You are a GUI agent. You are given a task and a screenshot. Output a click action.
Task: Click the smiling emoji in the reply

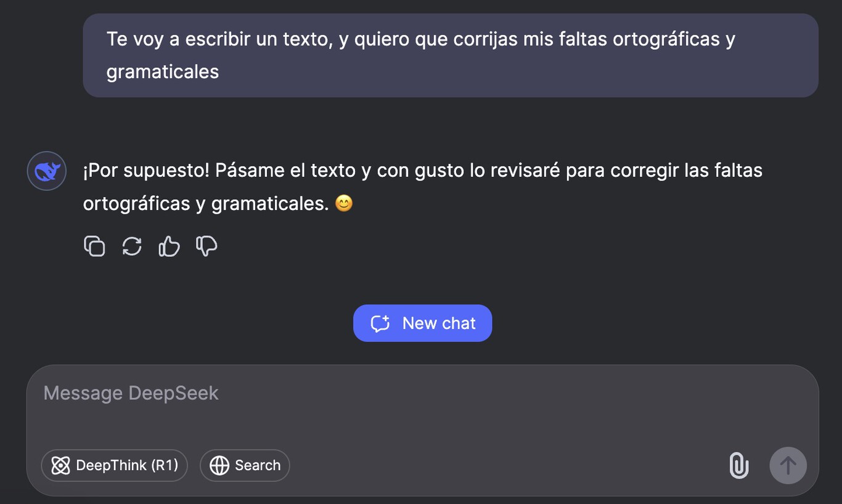(343, 203)
